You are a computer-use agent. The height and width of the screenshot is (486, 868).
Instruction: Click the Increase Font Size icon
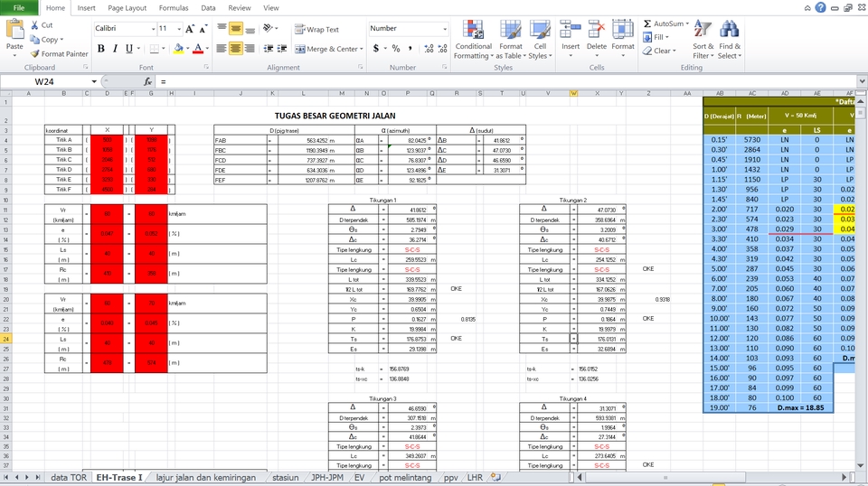(190, 28)
